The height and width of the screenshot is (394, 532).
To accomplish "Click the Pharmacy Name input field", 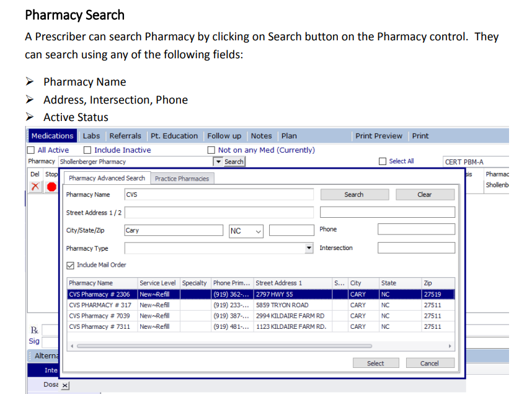I will pos(219,195).
